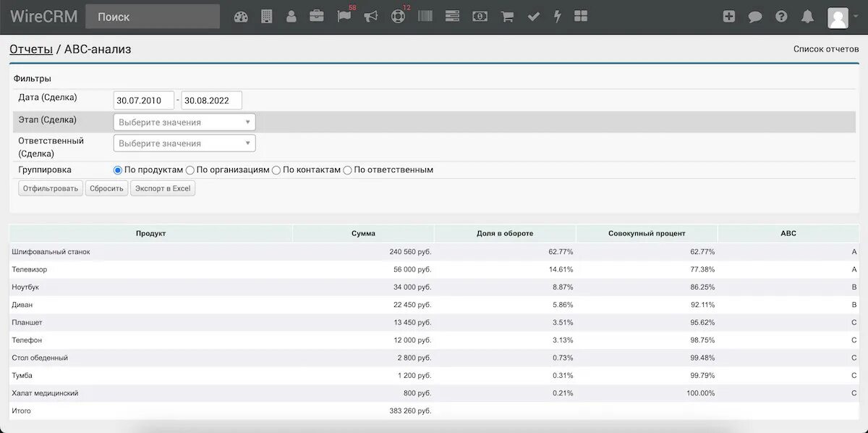Open the checkmark tasks icon
Viewport: 868px width, 433px height.
pos(534,17)
